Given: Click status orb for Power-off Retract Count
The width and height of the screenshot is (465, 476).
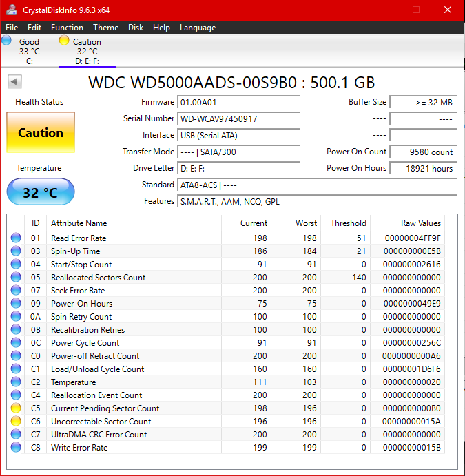Looking at the screenshot, I should coord(16,355).
